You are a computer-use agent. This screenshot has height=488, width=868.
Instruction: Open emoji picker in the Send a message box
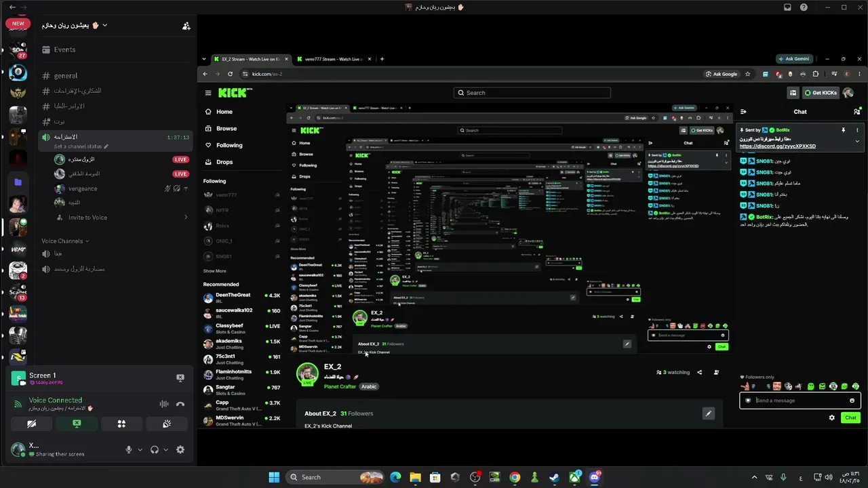[x=852, y=401]
